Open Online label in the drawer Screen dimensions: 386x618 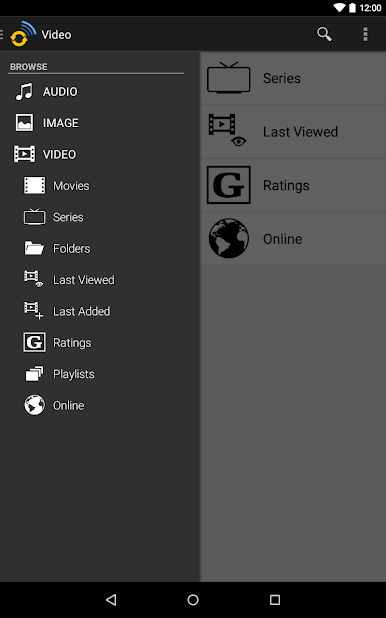(x=69, y=406)
